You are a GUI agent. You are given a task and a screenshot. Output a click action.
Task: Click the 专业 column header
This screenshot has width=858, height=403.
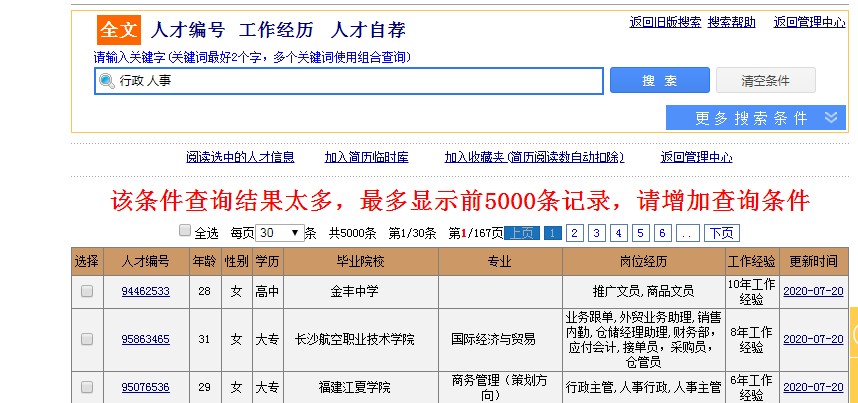coord(500,261)
